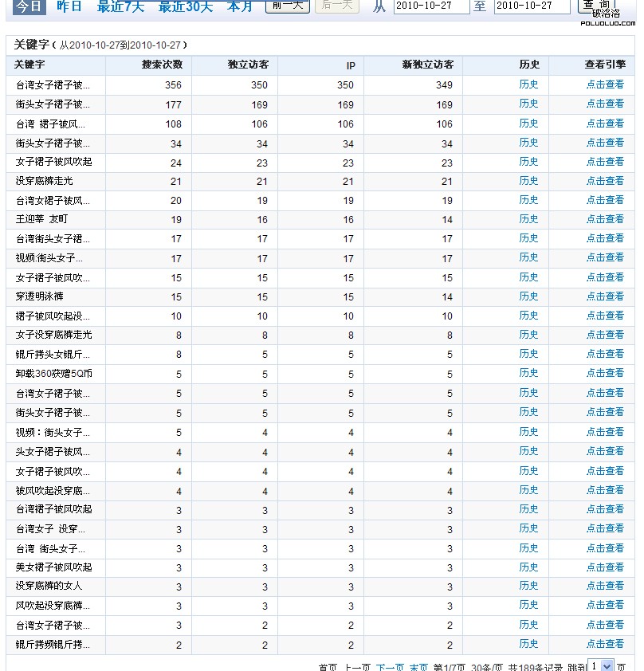Viewport: 644px width, 671px height.
Task: Open 历史 for the 没穿底裤走光 keyword
Action: pyautogui.click(x=528, y=181)
